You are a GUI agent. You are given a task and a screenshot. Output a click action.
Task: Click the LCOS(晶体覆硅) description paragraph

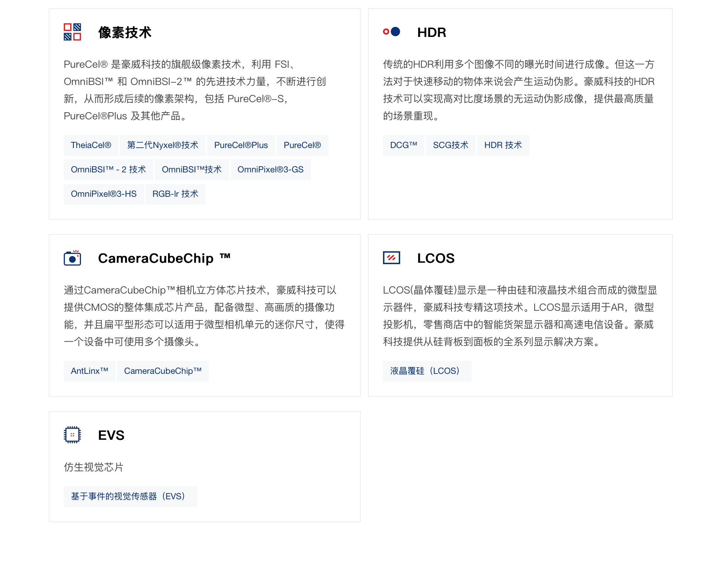pyautogui.click(x=520, y=316)
